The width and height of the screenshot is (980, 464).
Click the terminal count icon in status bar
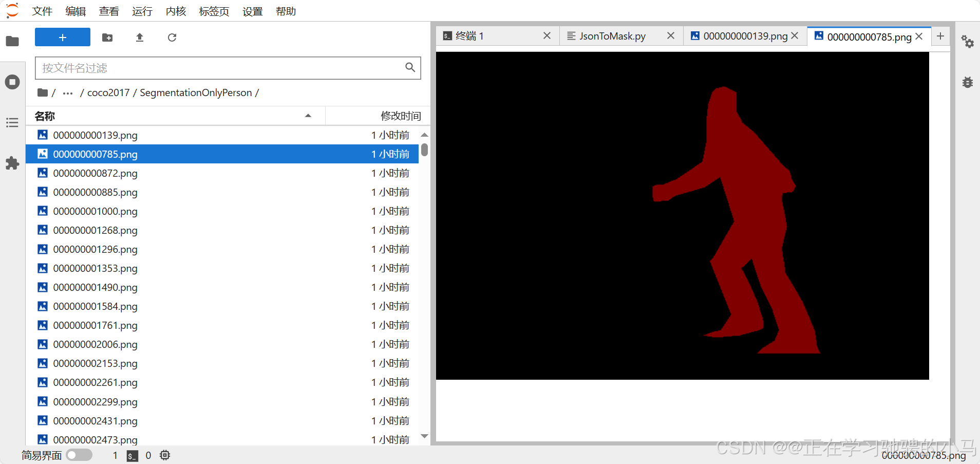tap(133, 455)
